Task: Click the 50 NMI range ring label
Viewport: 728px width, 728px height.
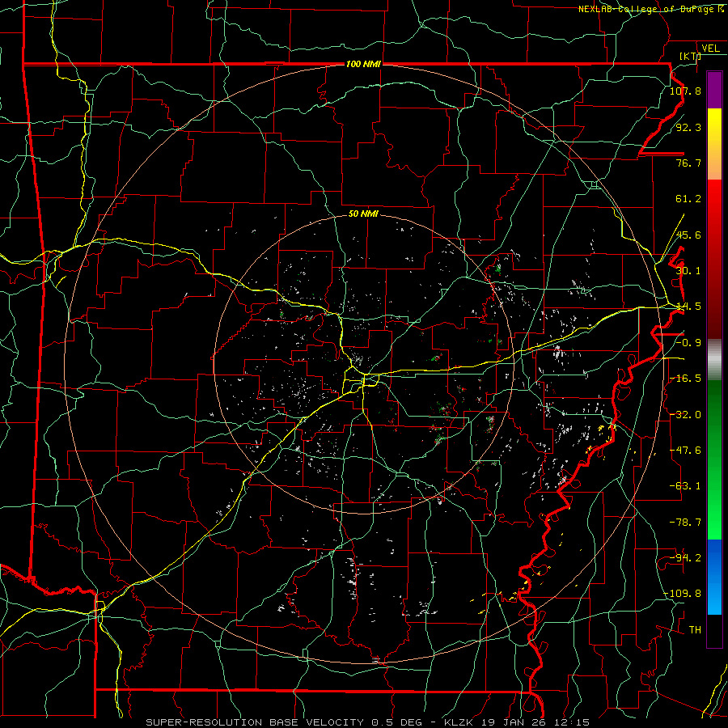Action: point(363,214)
